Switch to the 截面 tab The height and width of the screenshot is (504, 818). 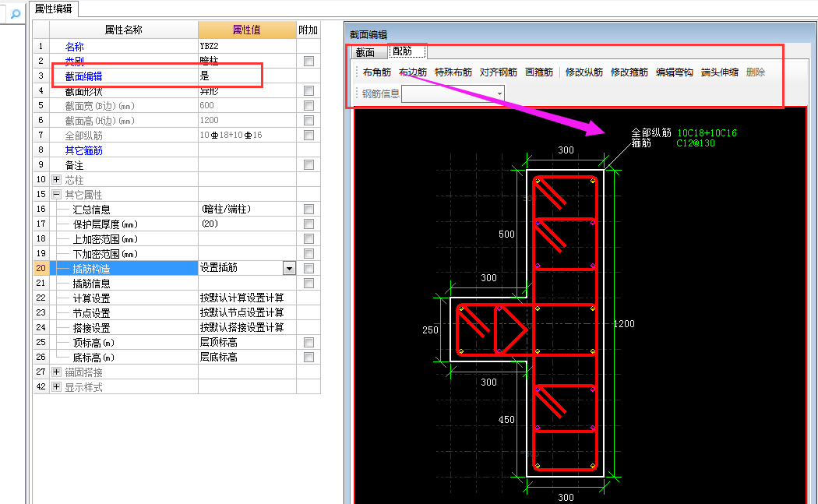365,52
